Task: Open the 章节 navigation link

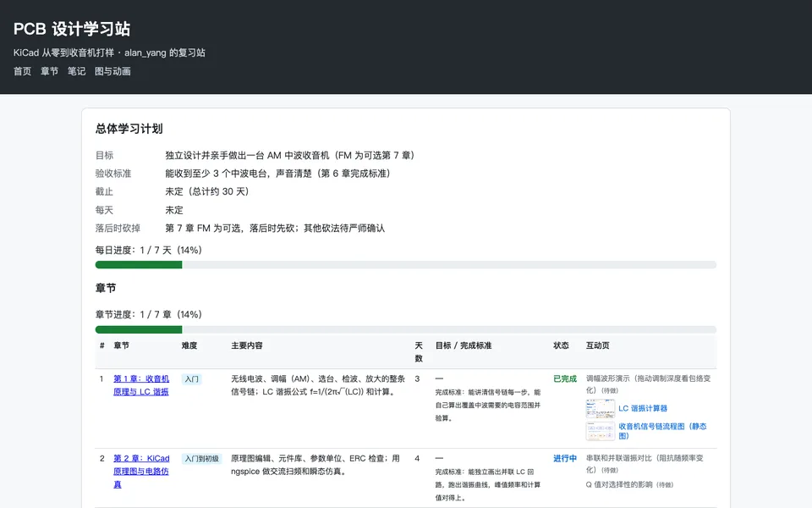Action: point(49,71)
